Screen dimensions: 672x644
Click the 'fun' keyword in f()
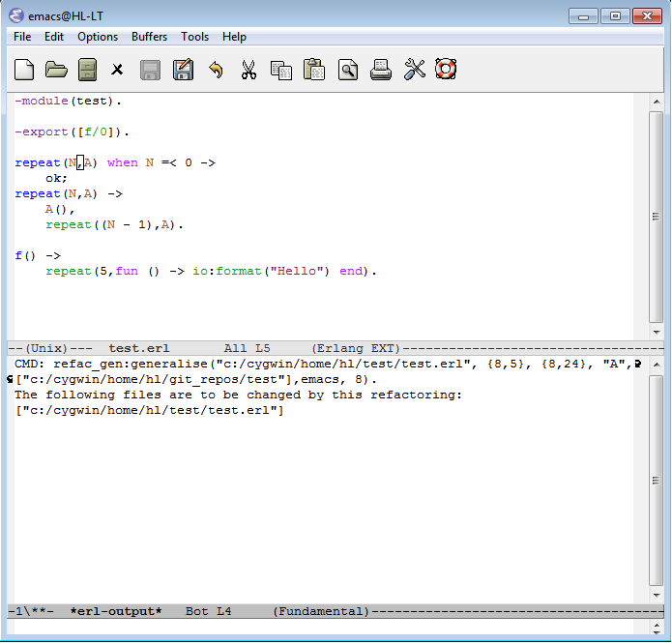tap(127, 271)
